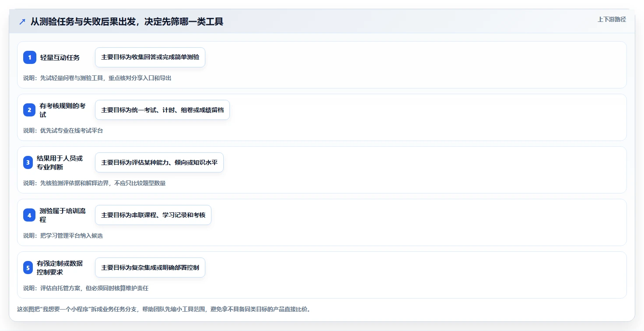Select the 测验属于培训流程 step title

[x=63, y=215]
